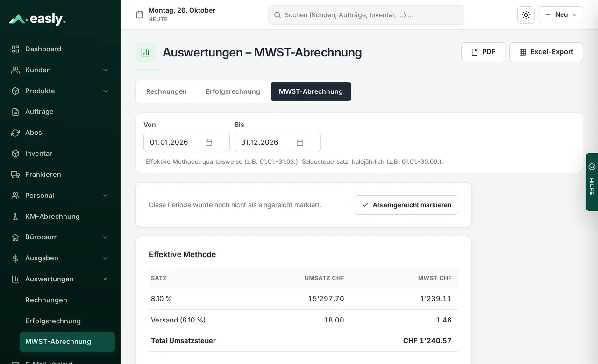Expand the Kunden submenu chevron
The width and height of the screenshot is (598, 364).
click(106, 70)
